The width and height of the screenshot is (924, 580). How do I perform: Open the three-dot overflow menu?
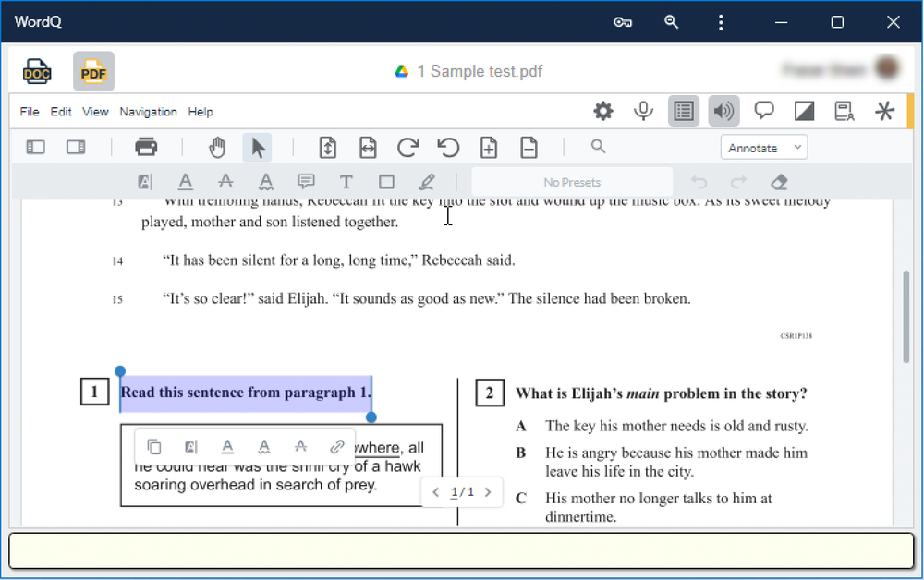coord(721,21)
